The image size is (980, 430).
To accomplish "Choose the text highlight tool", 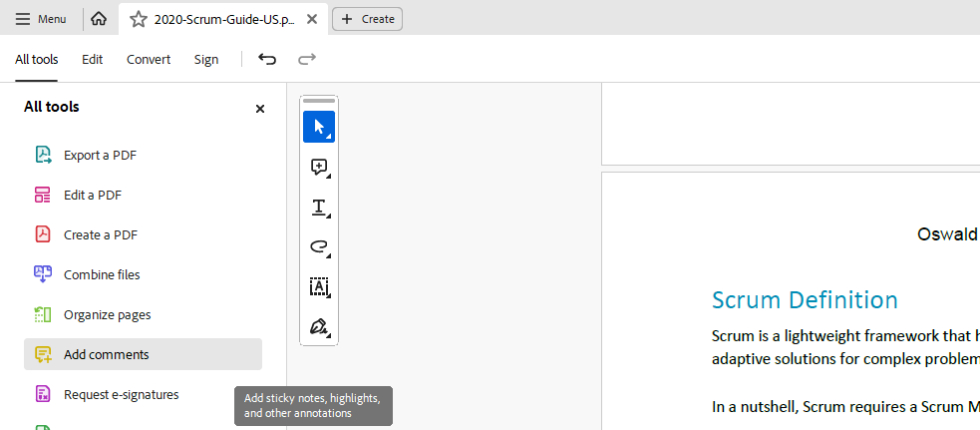I will (x=319, y=208).
